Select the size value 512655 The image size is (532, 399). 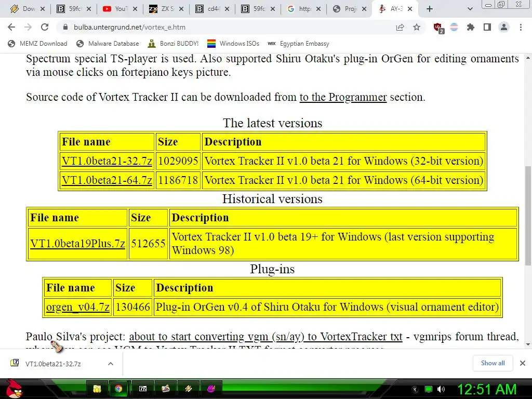click(148, 244)
